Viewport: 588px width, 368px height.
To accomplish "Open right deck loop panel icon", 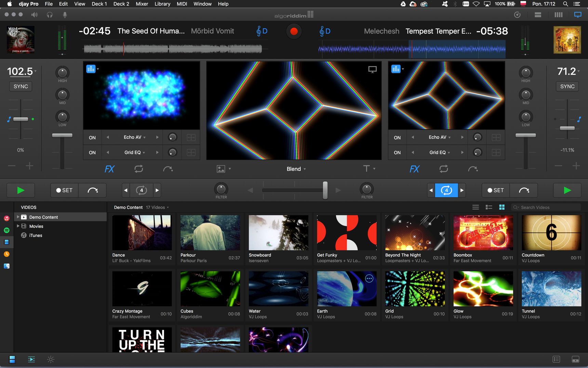I will coord(444,169).
